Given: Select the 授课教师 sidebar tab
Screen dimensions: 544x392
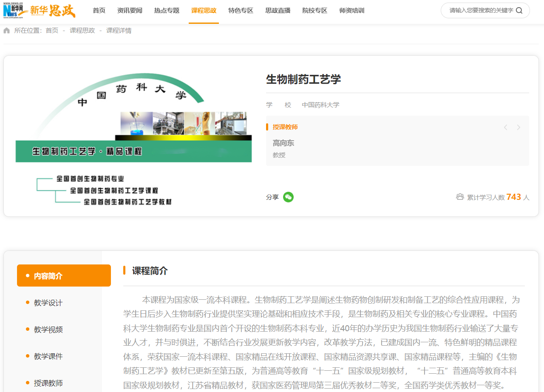Looking at the screenshot, I should tap(48, 383).
